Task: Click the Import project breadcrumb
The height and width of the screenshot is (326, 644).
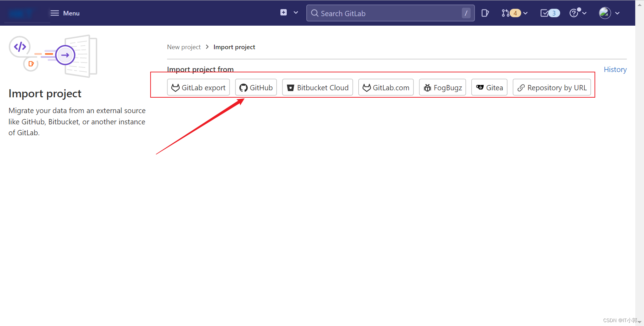Action: (234, 47)
